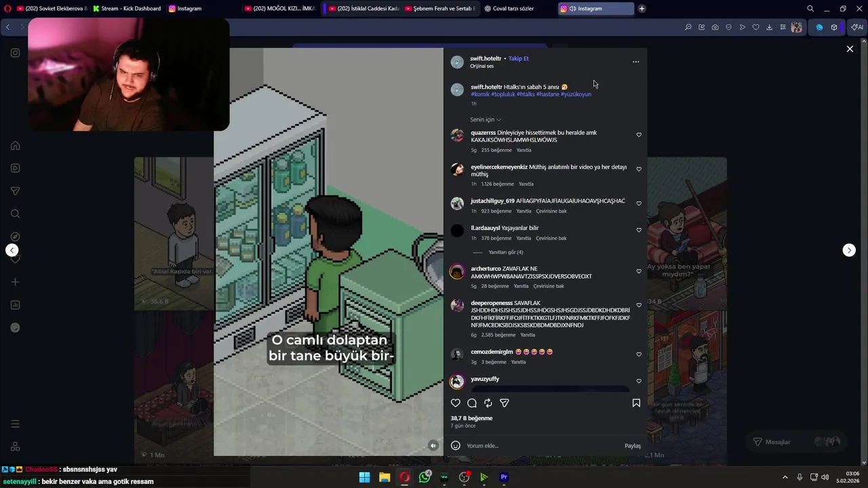Click comment bubble icon under the post

coord(472,403)
